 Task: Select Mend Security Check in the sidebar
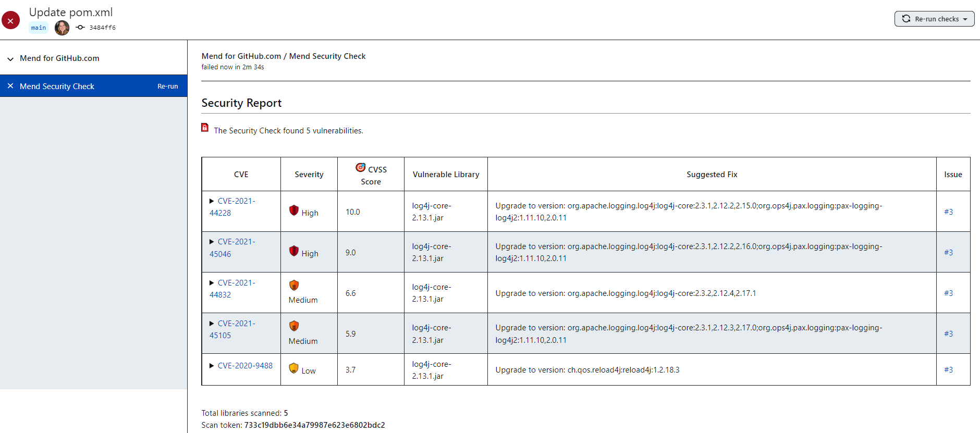pos(57,86)
